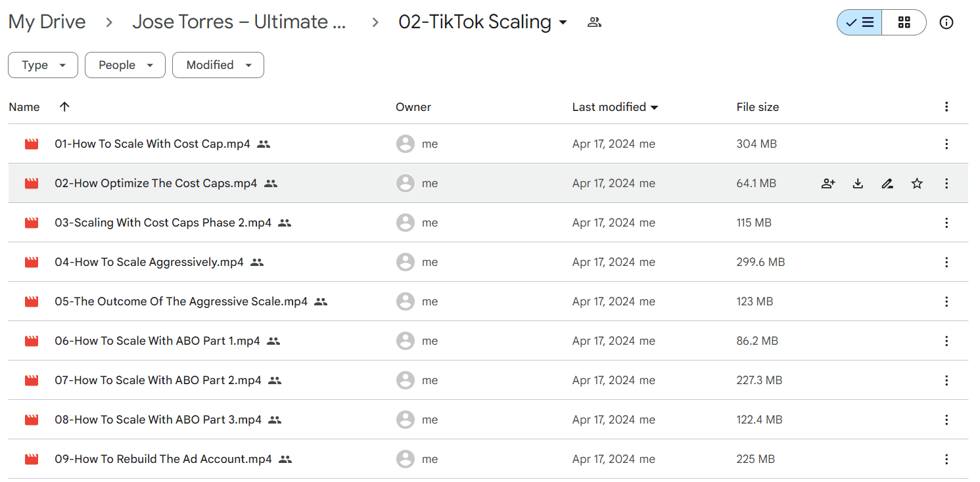The height and width of the screenshot is (482, 980).
Task: Open the Modified filter dropdown
Action: click(x=218, y=65)
